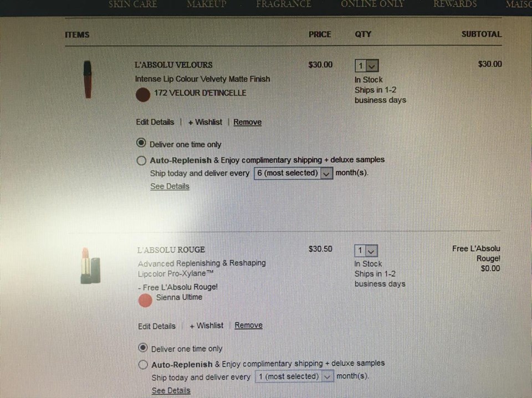This screenshot has width=532, height=398.
Task: Choose Deliver one time only for L'Absolu Velours
Action: coord(141,143)
